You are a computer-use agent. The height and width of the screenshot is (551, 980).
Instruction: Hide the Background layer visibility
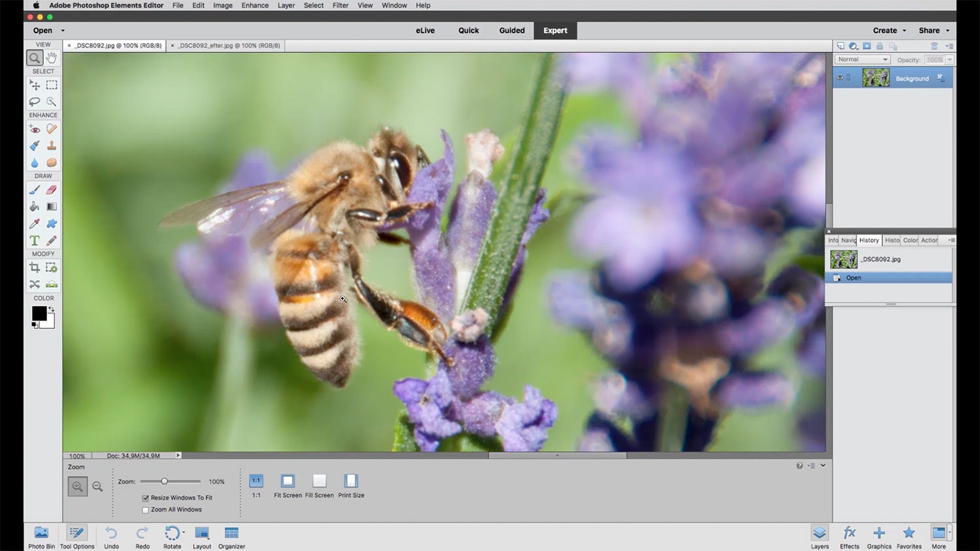click(x=840, y=78)
